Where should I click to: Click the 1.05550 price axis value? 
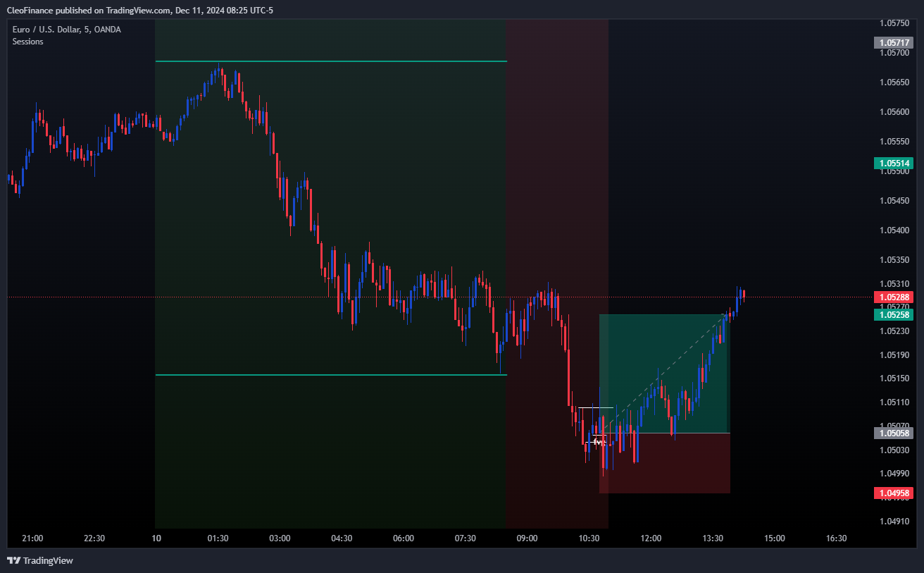894,142
